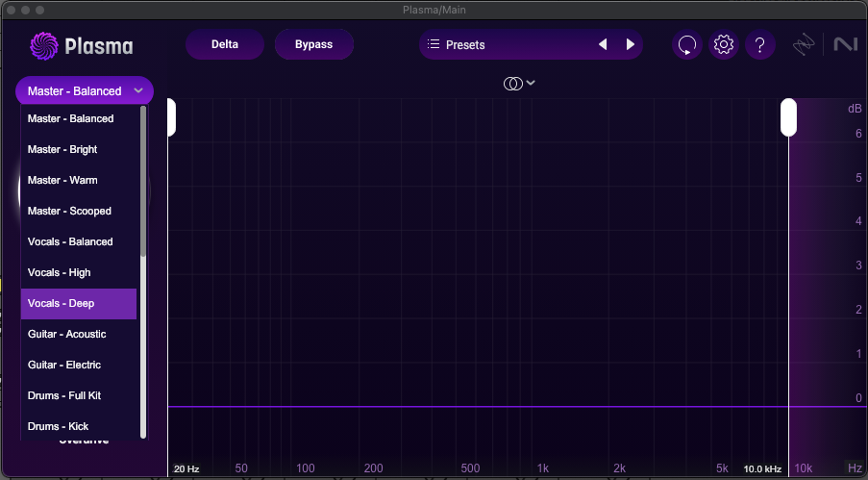Go to the next preset arrow

click(x=630, y=44)
